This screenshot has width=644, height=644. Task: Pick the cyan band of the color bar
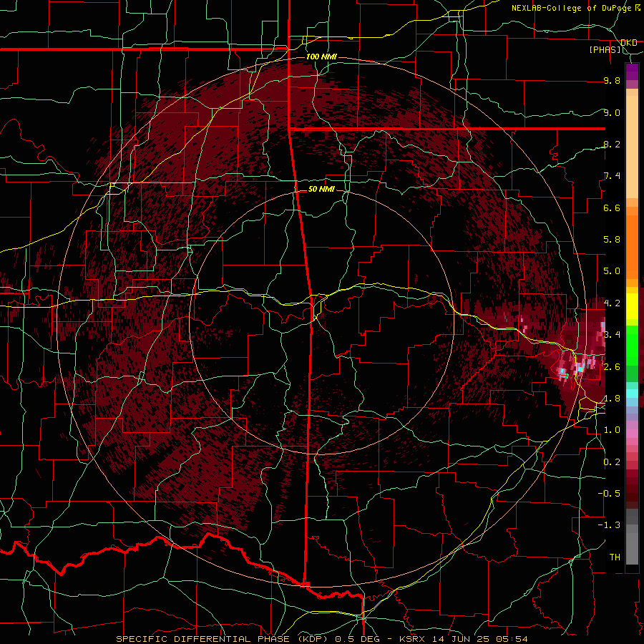tap(632, 394)
